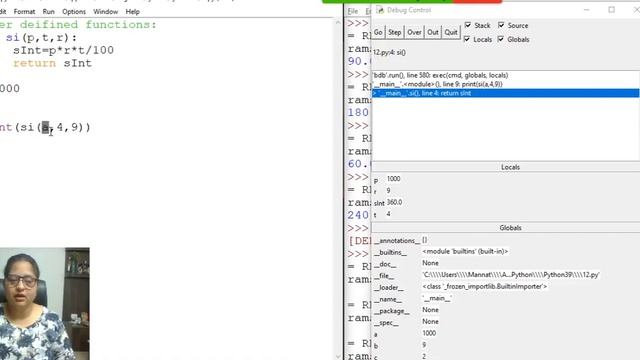Open the Window menu

(x=105, y=12)
